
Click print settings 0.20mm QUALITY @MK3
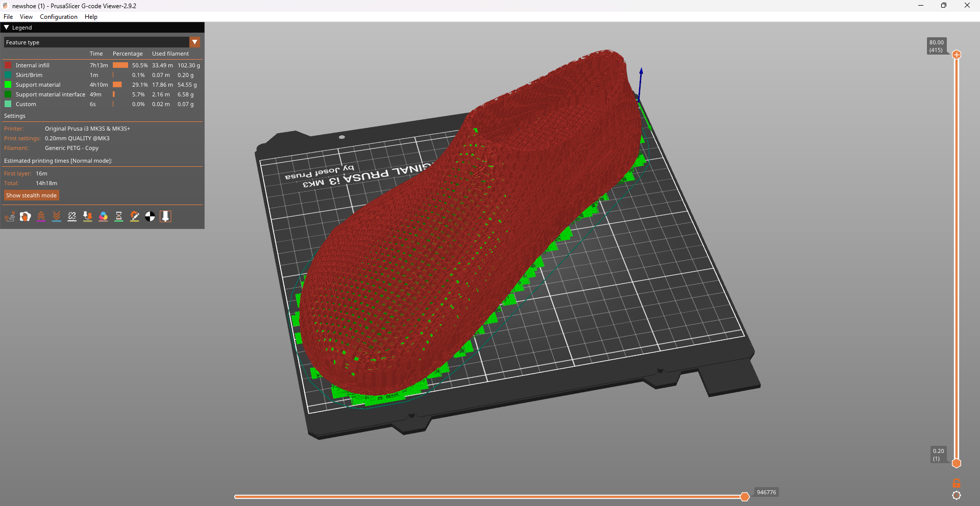point(77,138)
